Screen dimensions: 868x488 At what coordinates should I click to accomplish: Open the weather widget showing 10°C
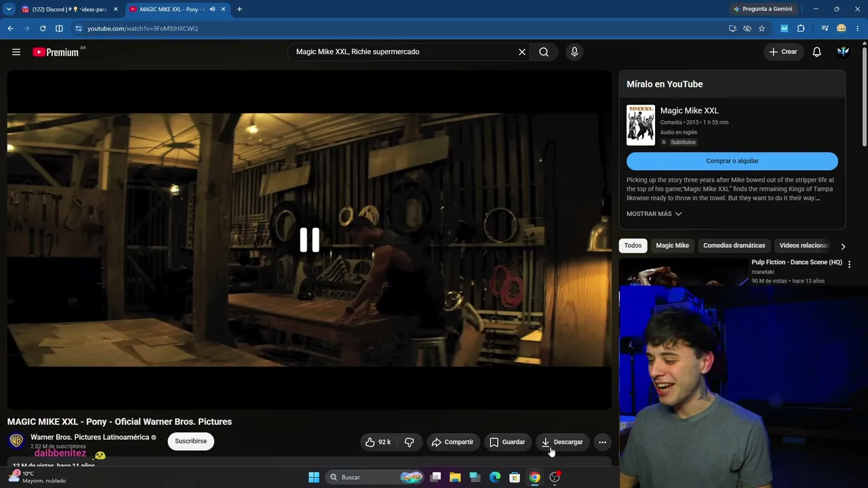click(37, 477)
